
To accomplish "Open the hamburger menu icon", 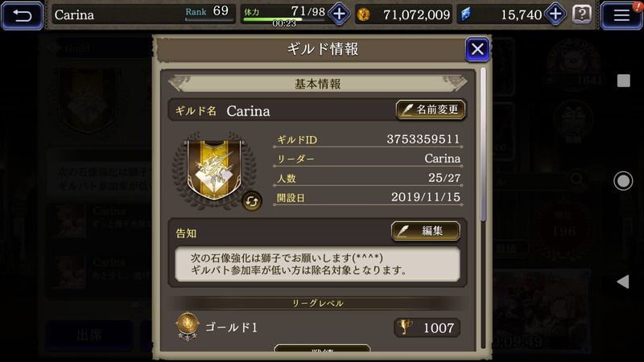I will (621, 15).
